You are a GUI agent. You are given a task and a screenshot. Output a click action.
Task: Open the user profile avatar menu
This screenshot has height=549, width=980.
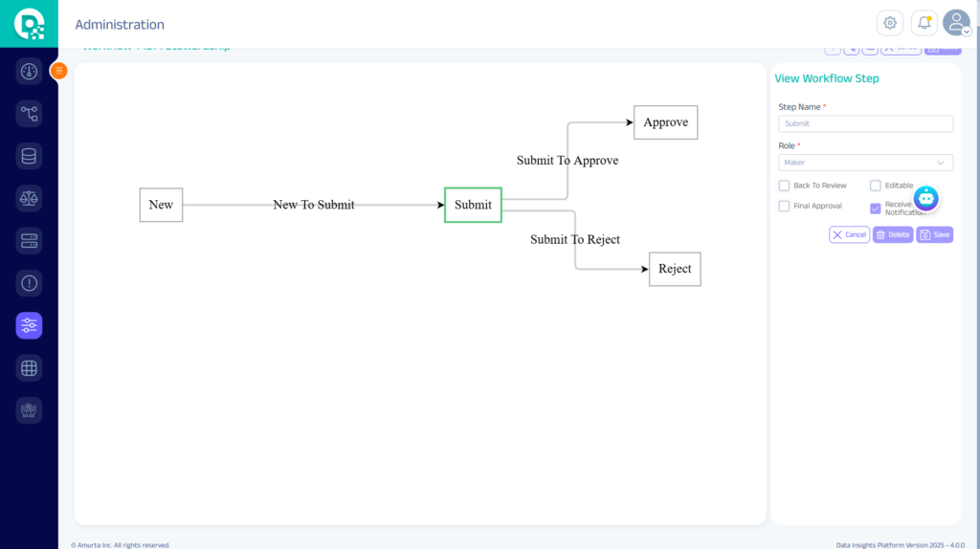point(956,23)
